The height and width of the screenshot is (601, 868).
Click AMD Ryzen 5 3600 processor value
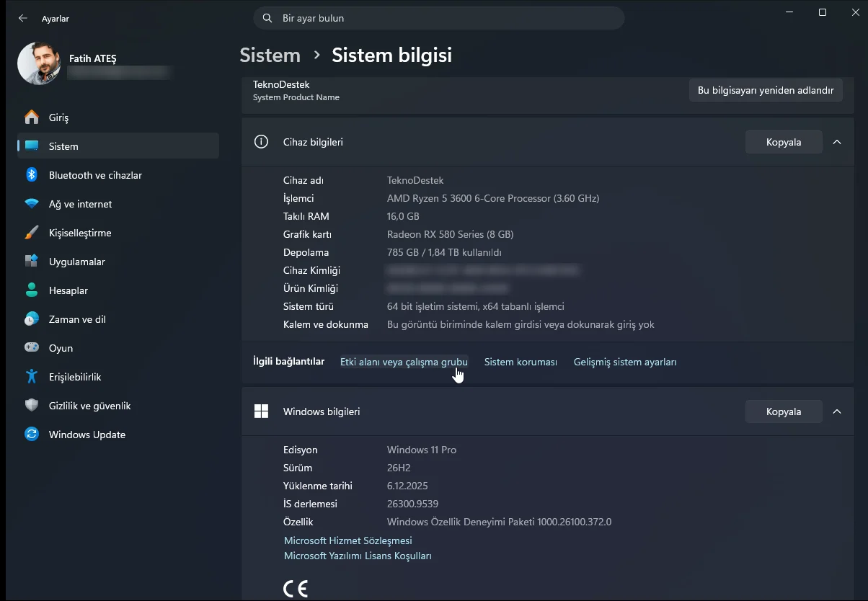[x=493, y=198]
